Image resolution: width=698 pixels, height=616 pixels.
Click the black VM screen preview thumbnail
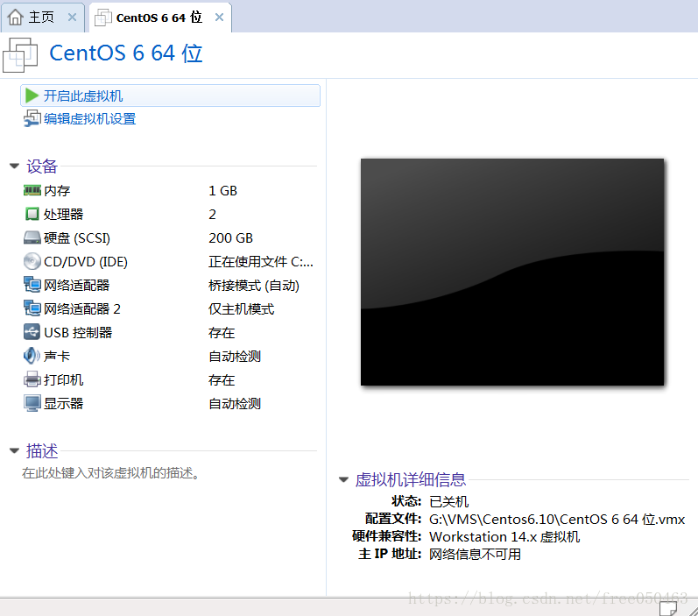tap(512, 273)
